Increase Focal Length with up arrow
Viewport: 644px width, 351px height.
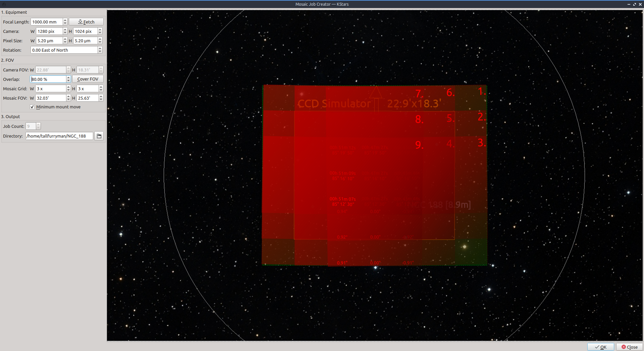pos(65,20)
